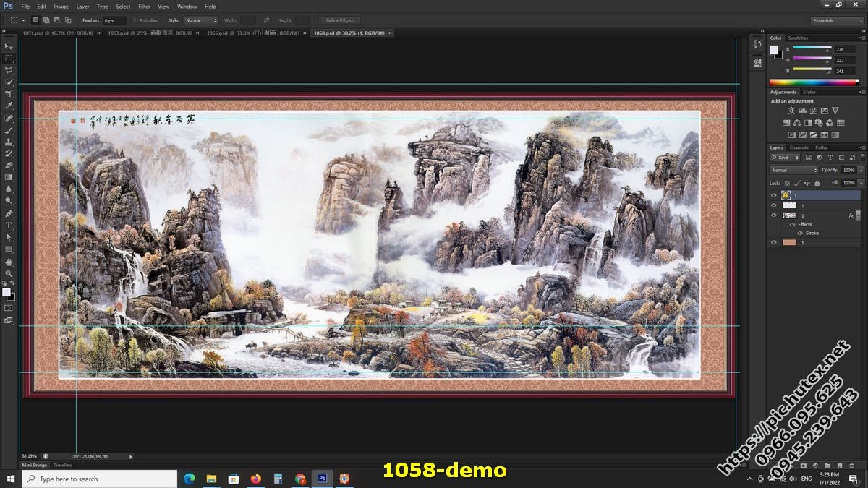This screenshot has width=868, height=488.
Task: Click the foreground color swatch in toolbox
Action: pos(7,292)
